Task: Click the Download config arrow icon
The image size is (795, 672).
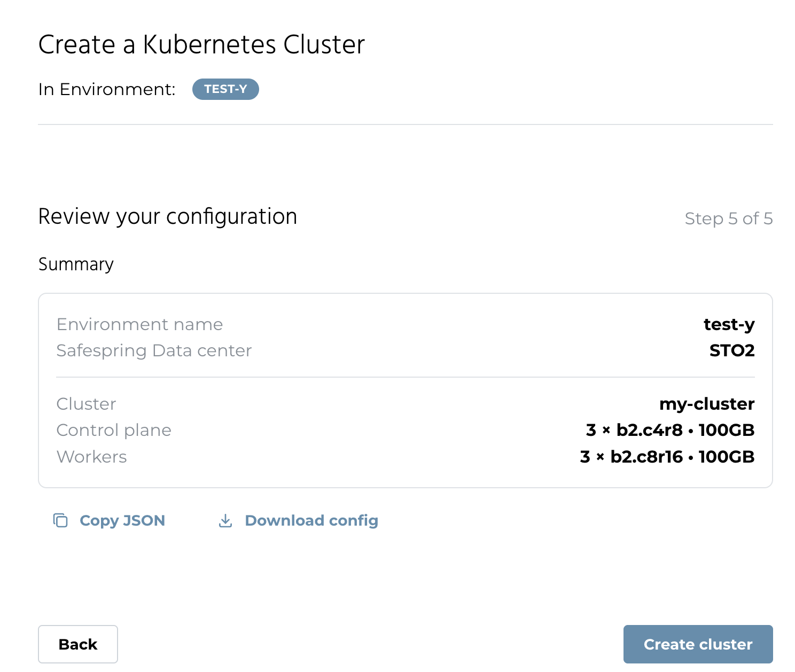Action: pyautogui.click(x=225, y=521)
